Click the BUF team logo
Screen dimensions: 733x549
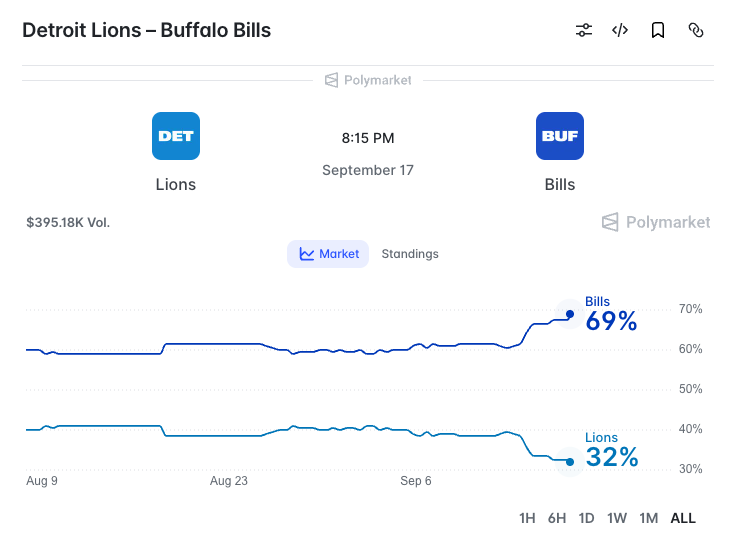(560, 136)
